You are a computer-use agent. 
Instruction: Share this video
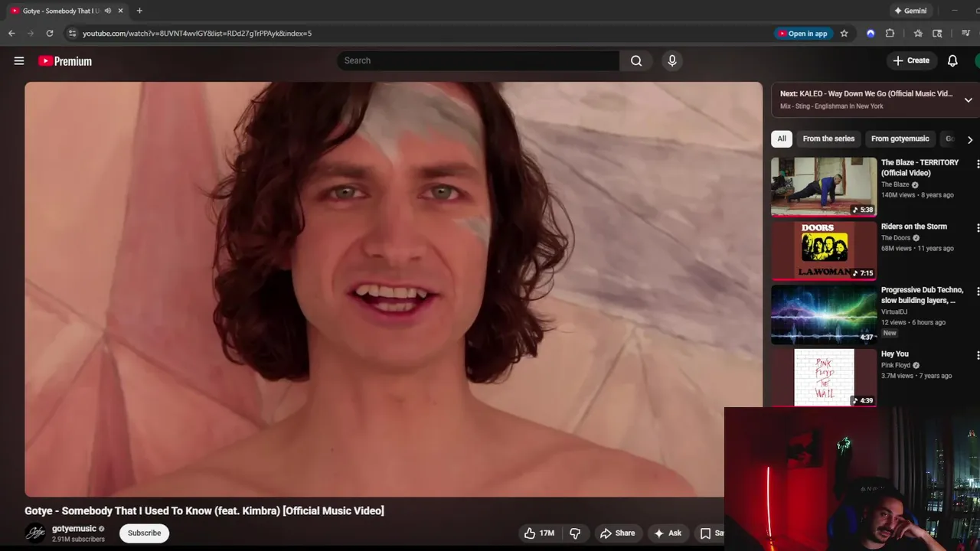point(617,533)
